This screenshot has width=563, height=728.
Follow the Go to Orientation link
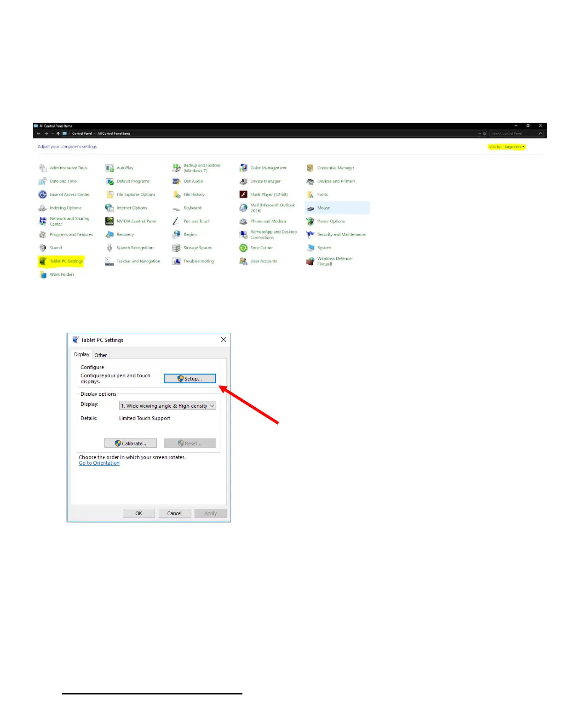[x=99, y=463]
